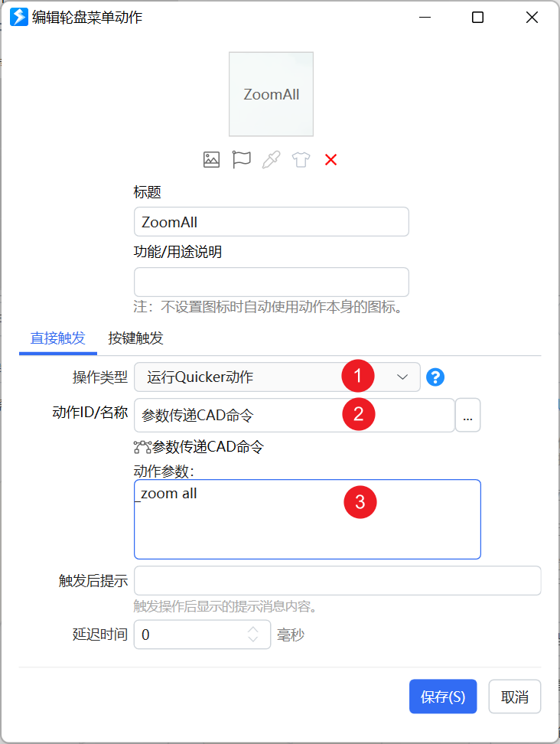Screen dimensions: 560x744
Task: Focus the 标题 text field containing ZoomAll
Action: point(272,221)
